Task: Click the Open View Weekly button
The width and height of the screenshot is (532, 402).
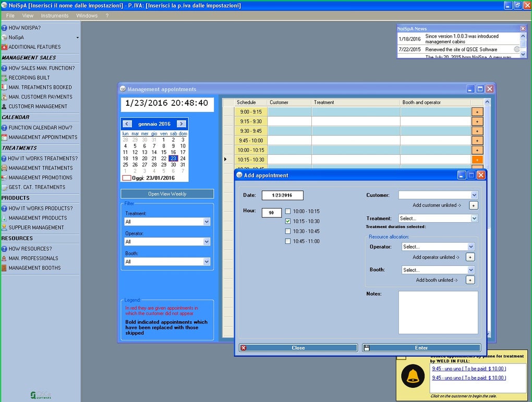Action: click(x=167, y=194)
